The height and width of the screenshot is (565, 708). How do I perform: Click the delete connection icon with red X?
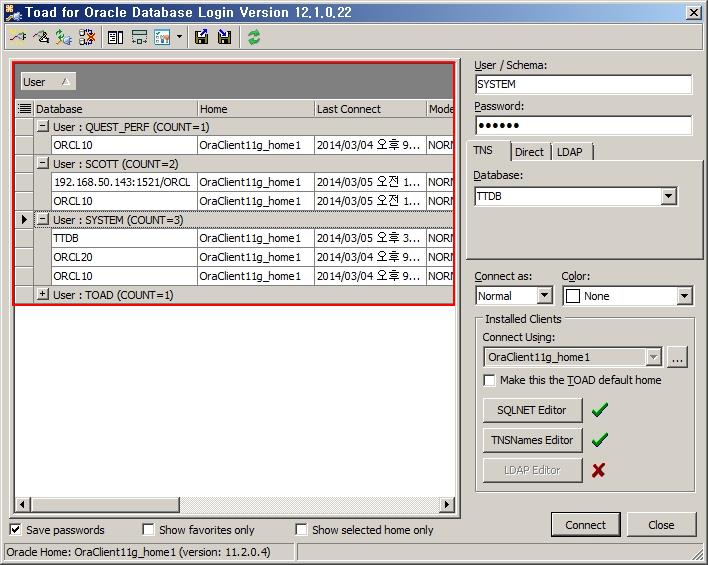(x=87, y=37)
